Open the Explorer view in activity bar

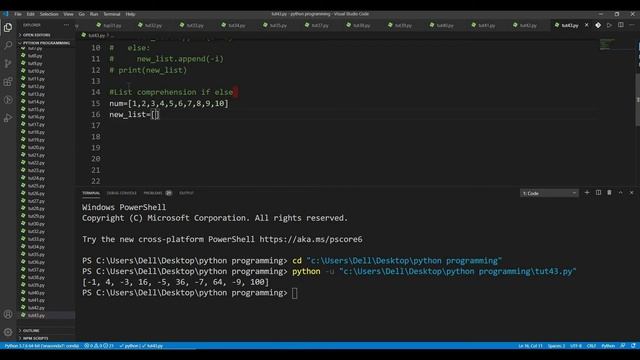8,27
